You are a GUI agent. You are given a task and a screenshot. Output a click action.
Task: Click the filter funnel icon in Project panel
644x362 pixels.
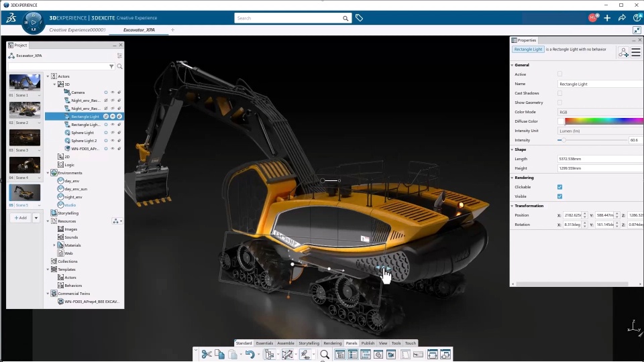click(111, 66)
